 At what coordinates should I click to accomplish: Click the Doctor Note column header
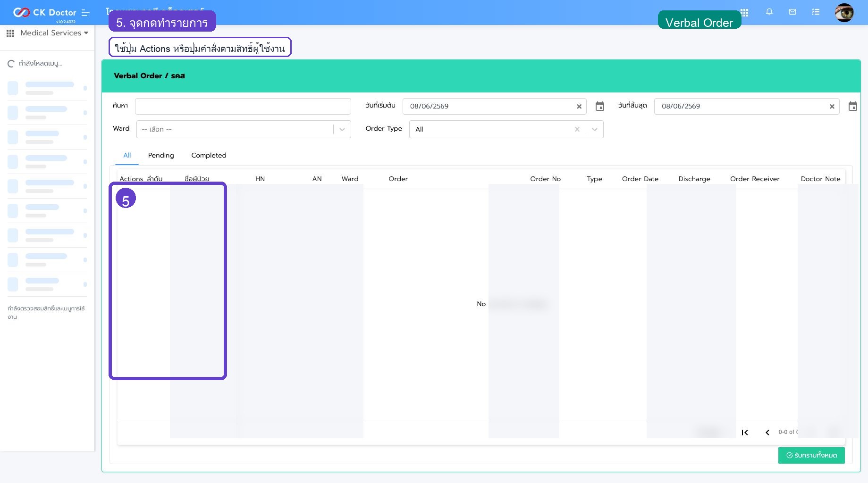pos(821,179)
